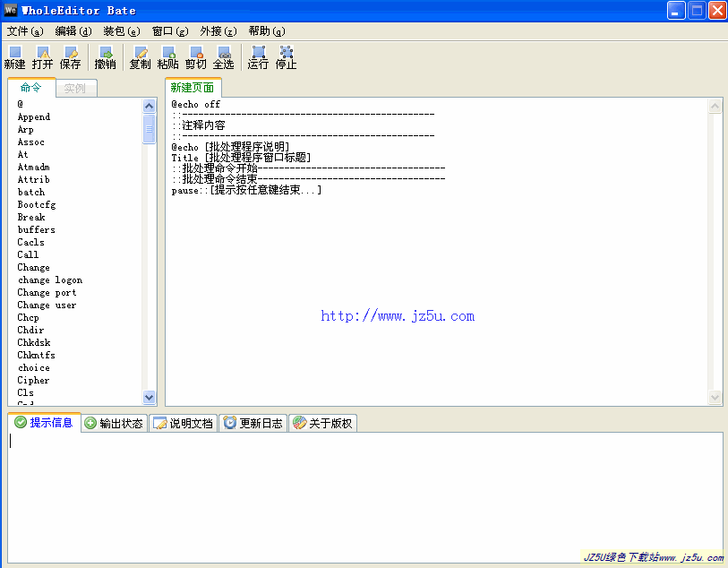Click command list scroll up arrow
Image resolution: width=728 pixels, height=568 pixels.
[x=149, y=106]
